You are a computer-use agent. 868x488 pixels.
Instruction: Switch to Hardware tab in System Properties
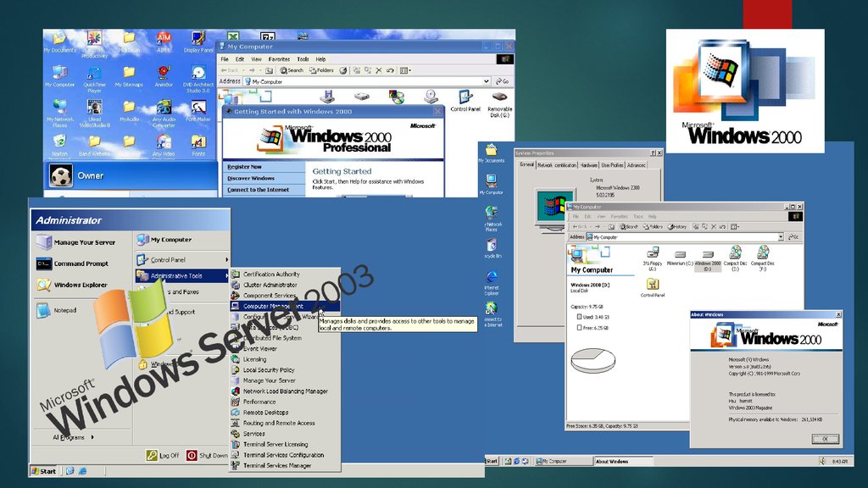pyautogui.click(x=588, y=165)
